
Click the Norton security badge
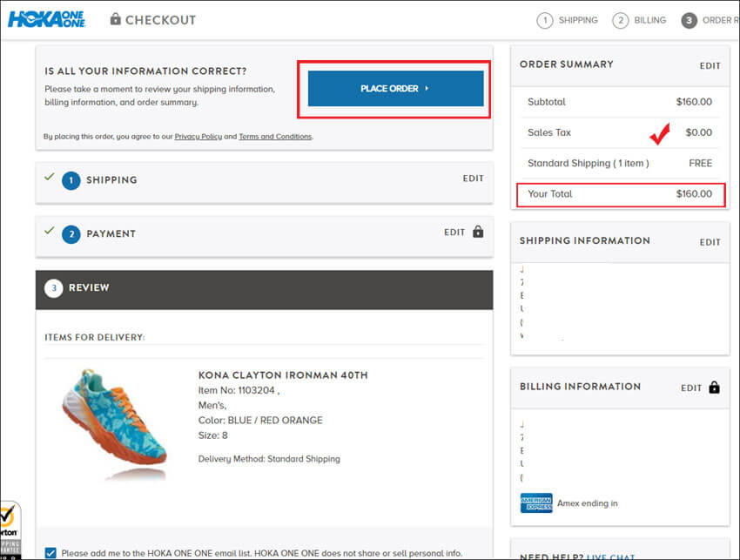pos(10,530)
